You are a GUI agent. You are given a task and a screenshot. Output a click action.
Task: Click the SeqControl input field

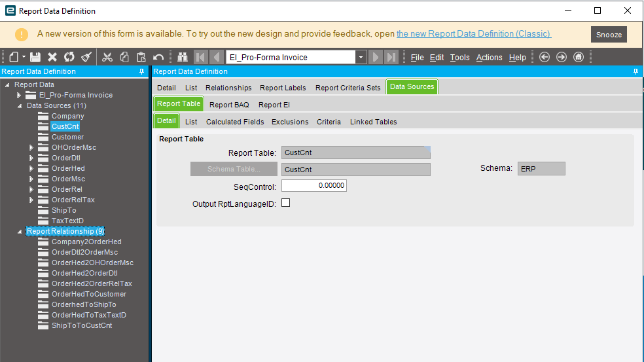[x=313, y=186]
